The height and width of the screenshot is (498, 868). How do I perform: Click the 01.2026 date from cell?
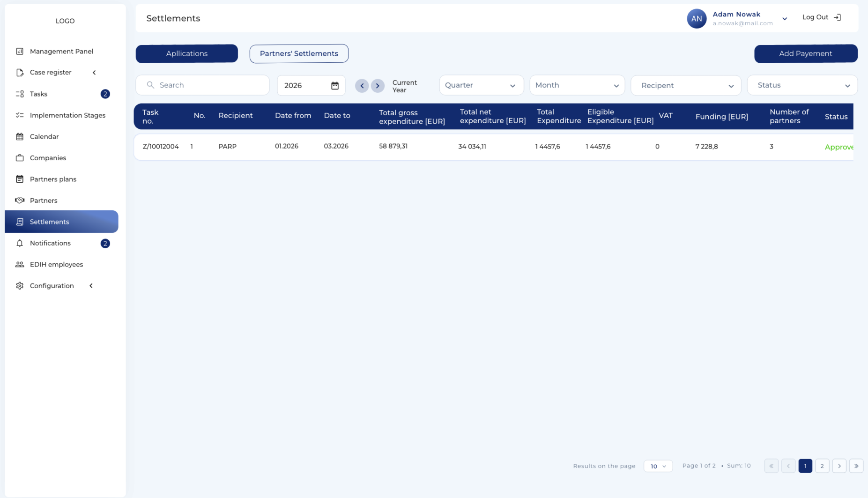pyautogui.click(x=287, y=146)
